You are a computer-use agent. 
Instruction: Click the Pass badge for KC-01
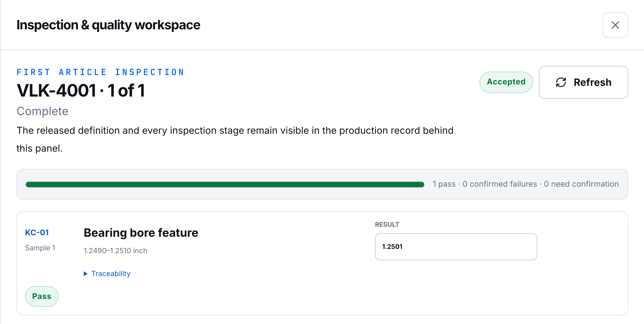42,296
